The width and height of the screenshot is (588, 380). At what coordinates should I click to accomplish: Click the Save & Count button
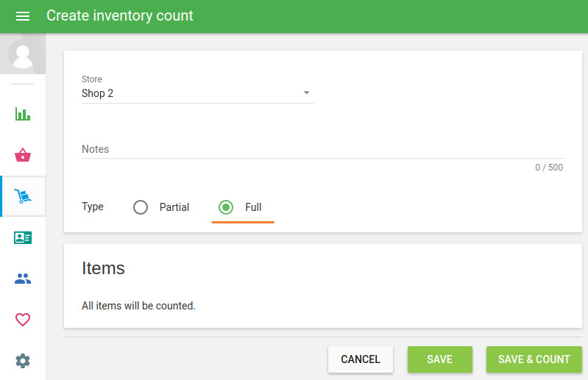tap(534, 359)
